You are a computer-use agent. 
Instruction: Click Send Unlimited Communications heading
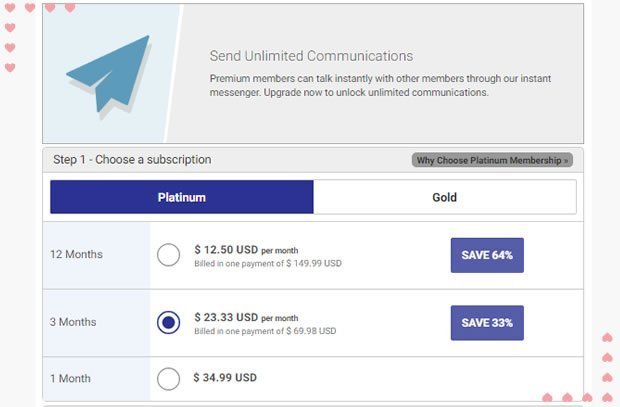click(x=311, y=56)
